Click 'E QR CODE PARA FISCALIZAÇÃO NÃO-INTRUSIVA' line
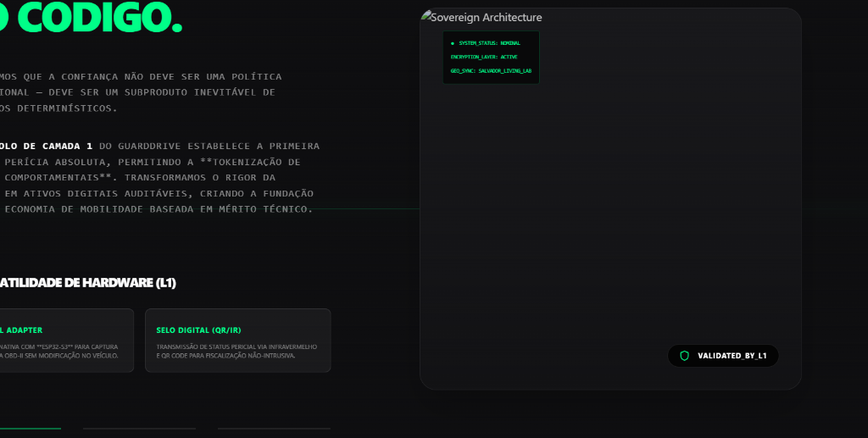 pyautogui.click(x=225, y=356)
